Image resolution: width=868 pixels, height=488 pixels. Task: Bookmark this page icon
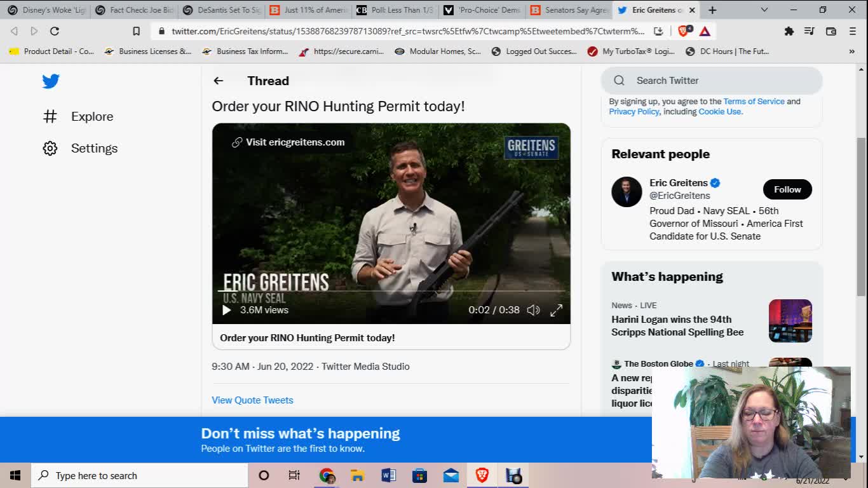pos(136,31)
